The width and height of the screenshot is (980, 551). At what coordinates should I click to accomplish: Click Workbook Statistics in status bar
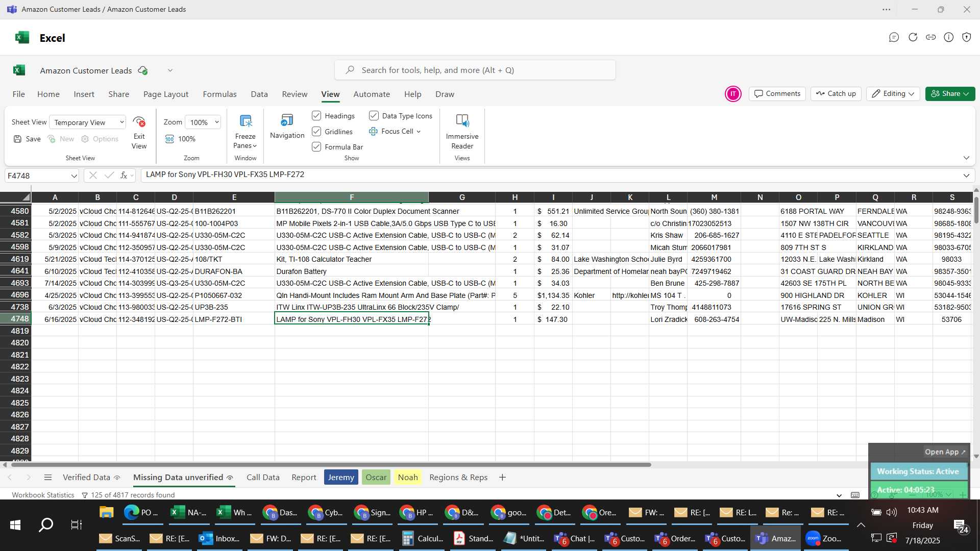pyautogui.click(x=43, y=495)
